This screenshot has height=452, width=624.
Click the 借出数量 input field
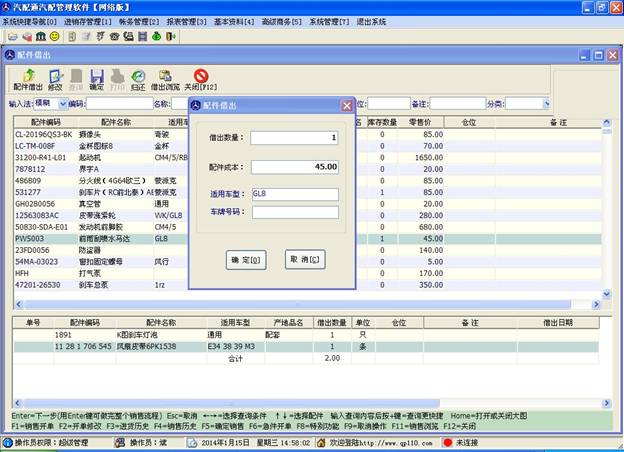pyautogui.click(x=295, y=138)
